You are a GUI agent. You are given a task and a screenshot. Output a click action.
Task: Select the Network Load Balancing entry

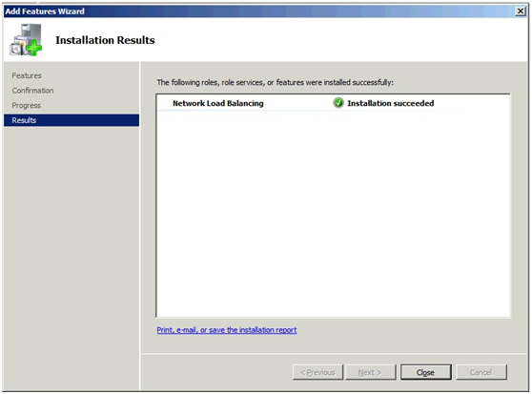(218, 103)
